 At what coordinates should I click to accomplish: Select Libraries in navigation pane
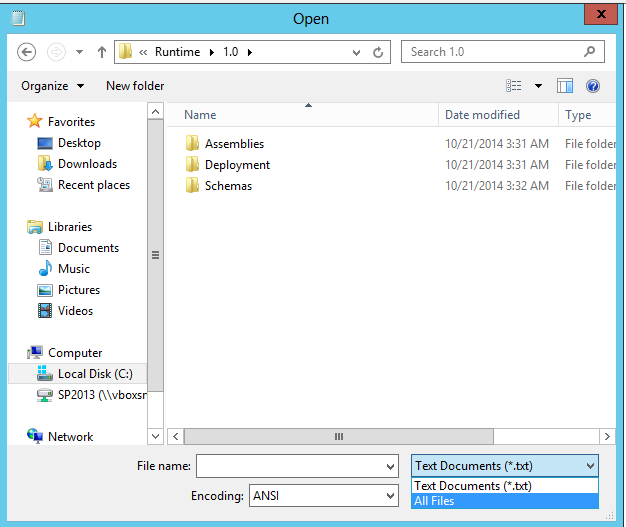point(69,227)
